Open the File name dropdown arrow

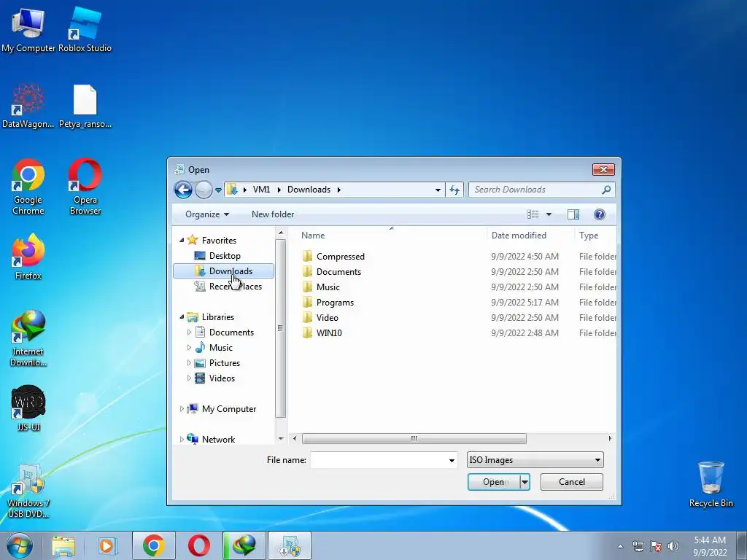(452, 461)
